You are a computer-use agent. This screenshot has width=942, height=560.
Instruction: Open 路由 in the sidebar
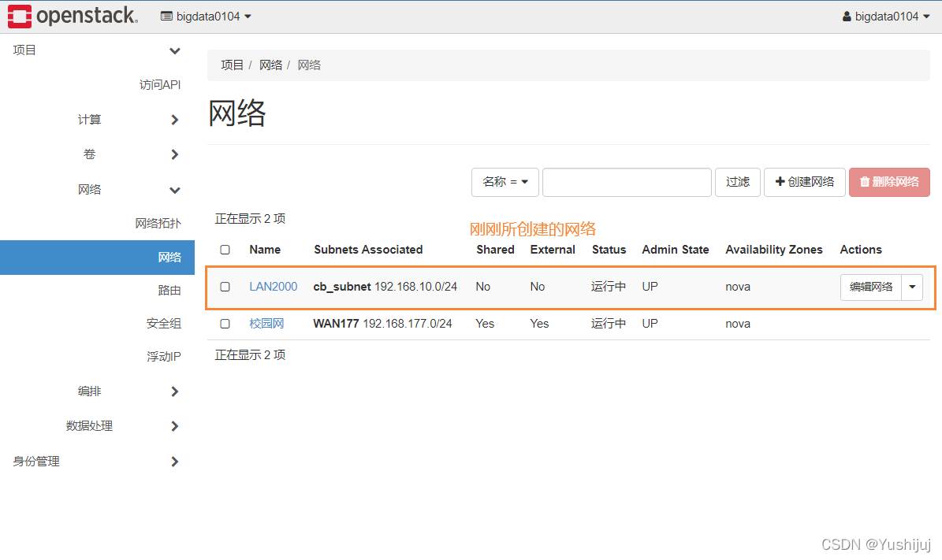(169, 291)
